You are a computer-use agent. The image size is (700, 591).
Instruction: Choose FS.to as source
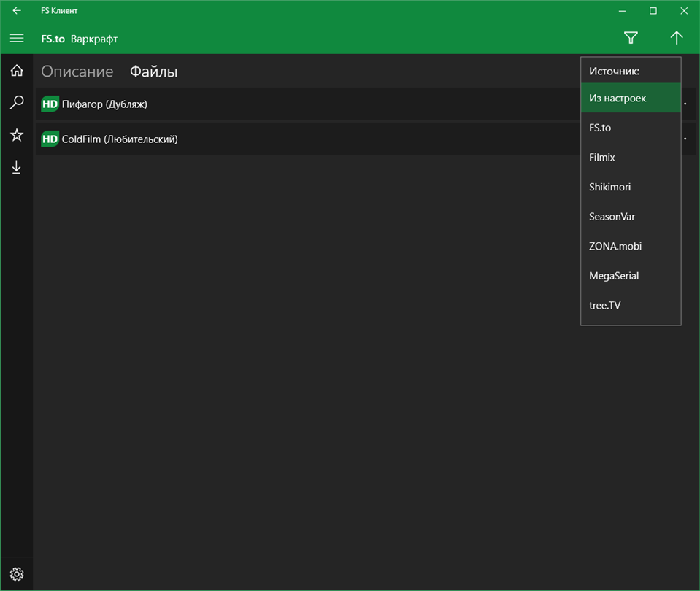point(631,128)
